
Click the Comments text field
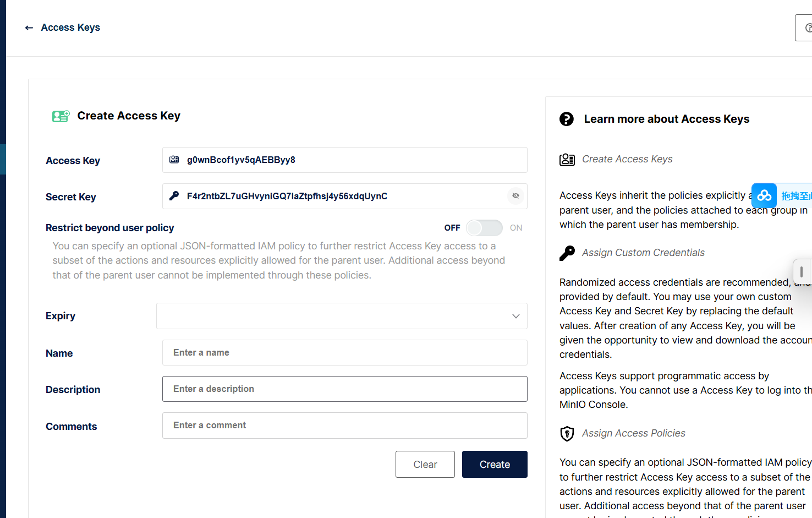[344, 426]
